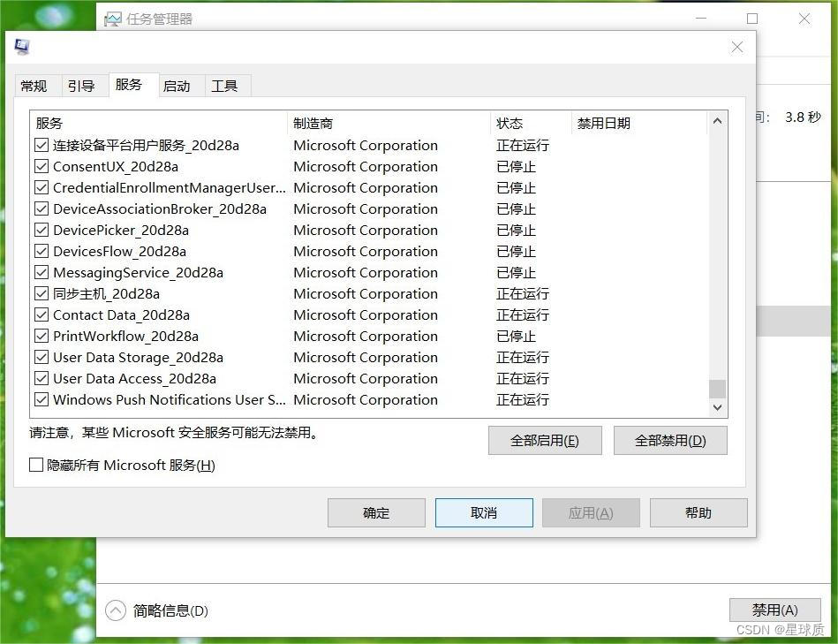Close the Task Manager window
This screenshot has width=838, height=644.
tap(804, 19)
